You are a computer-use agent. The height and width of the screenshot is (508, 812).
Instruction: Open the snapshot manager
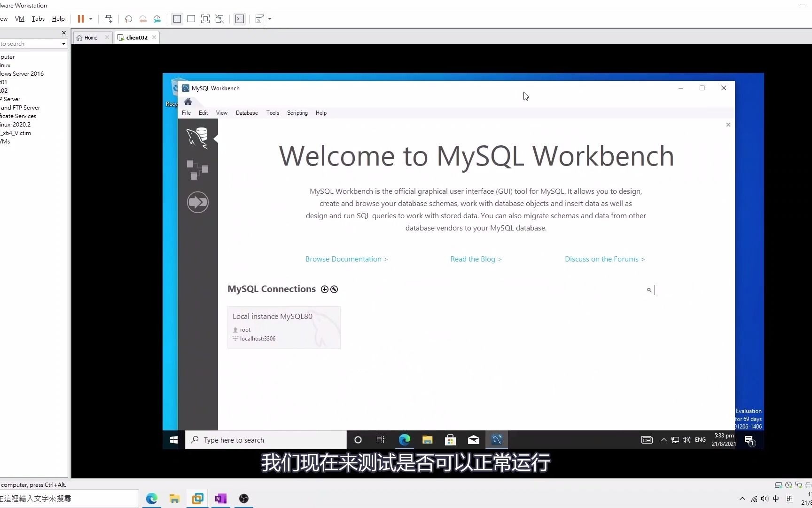click(x=157, y=19)
